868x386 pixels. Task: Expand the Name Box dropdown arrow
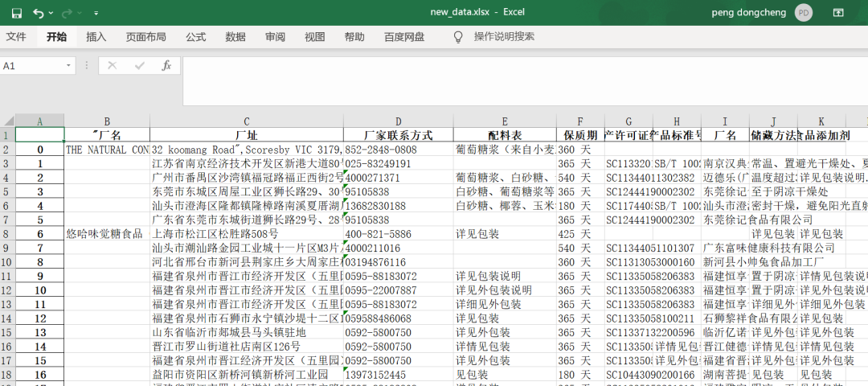click(x=69, y=66)
